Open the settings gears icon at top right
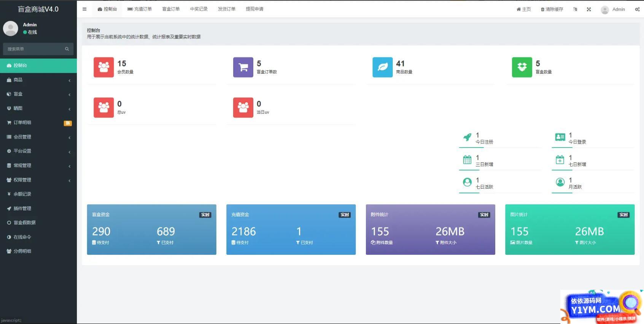 pyautogui.click(x=637, y=10)
